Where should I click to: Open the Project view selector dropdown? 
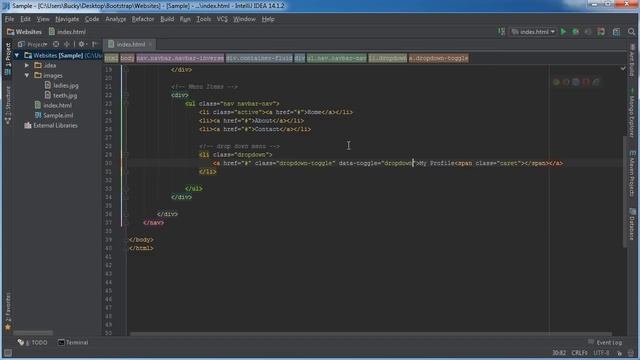tap(33, 44)
